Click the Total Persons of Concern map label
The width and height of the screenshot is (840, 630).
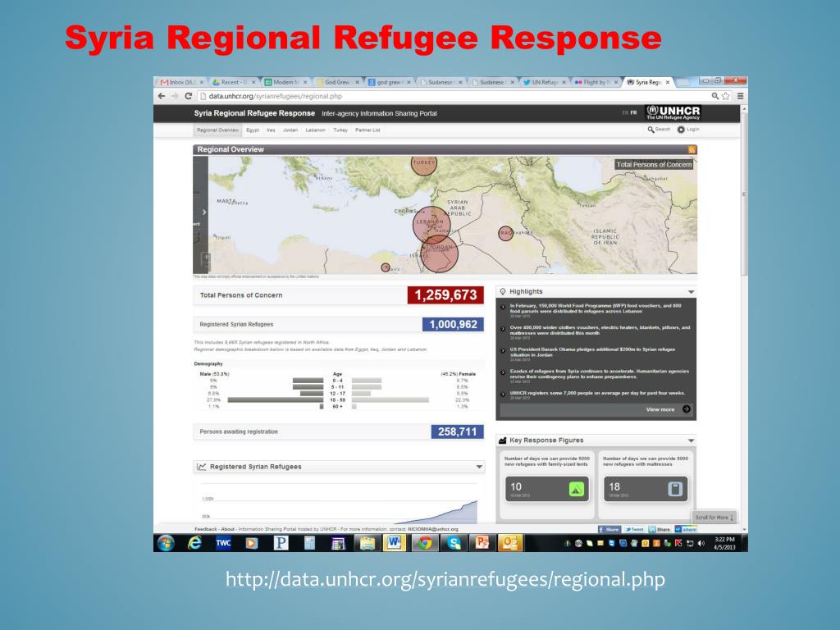pos(654,165)
